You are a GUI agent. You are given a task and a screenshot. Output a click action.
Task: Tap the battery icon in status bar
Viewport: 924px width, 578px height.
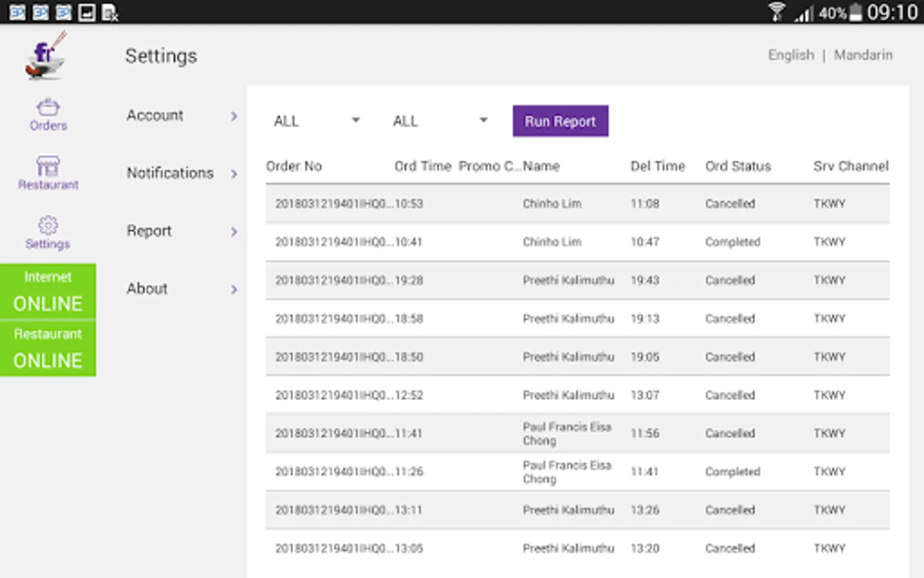[x=855, y=12]
